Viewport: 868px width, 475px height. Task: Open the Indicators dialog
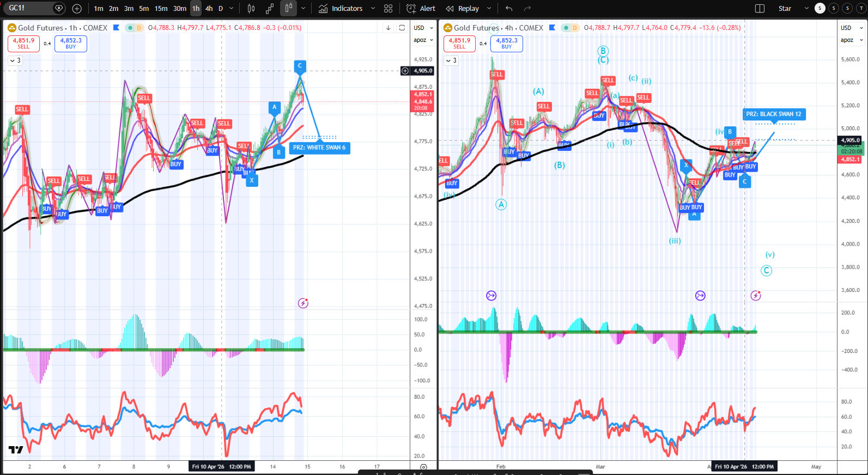coord(341,8)
